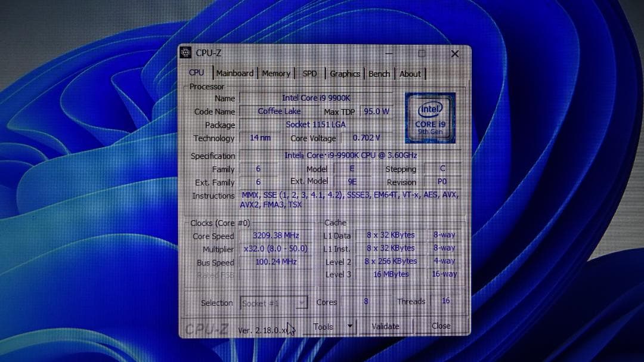Click the Core Speed value '3209.38 MHz'
The height and width of the screenshot is (362, 644).
tap(276, 236)
